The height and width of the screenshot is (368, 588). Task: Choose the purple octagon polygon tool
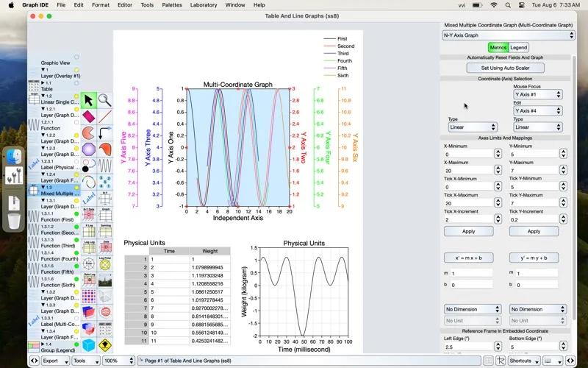[88, 149]
